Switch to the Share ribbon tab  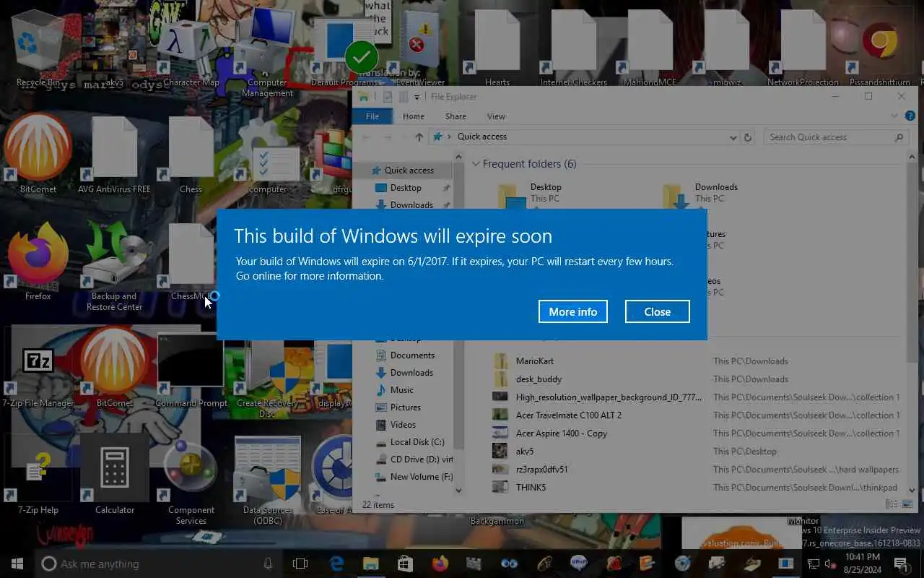(x=456, y=116)
